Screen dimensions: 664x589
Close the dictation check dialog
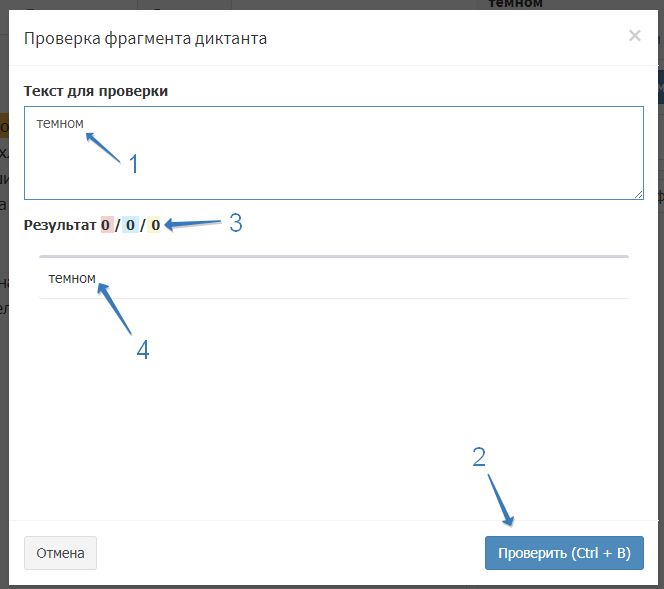coord(634,36)
